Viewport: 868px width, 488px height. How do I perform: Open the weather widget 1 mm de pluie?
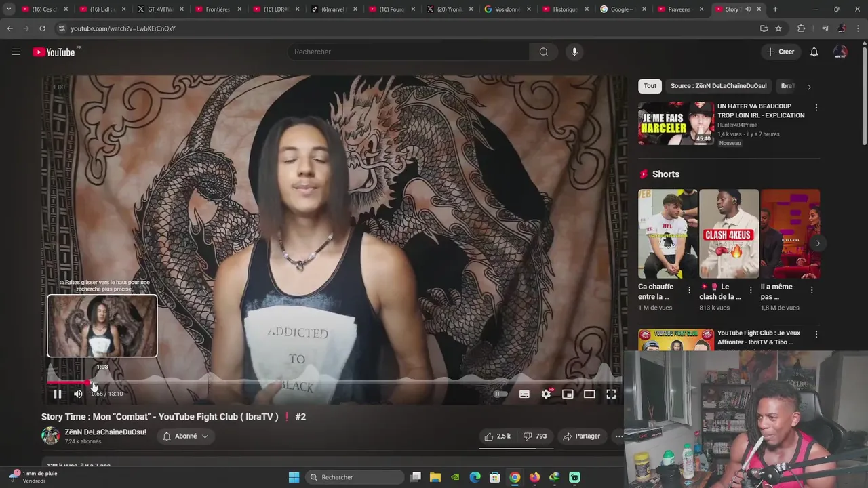[33, 476]
